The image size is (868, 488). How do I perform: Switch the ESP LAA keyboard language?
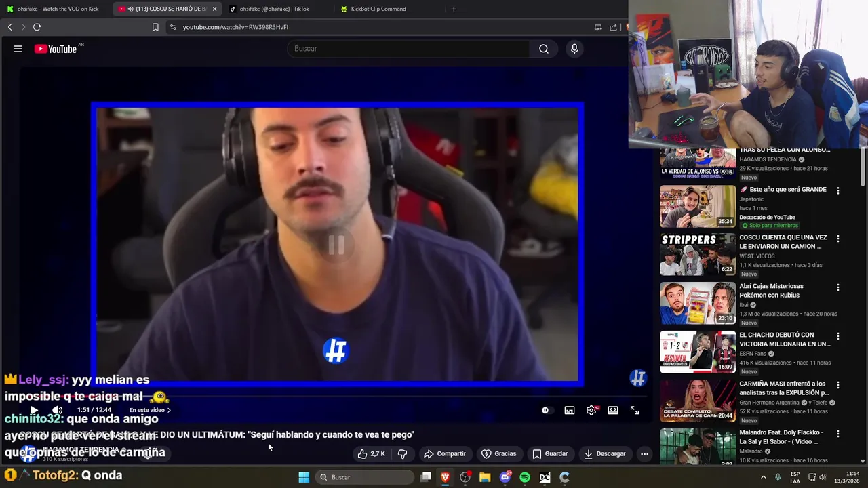point(795,477)
